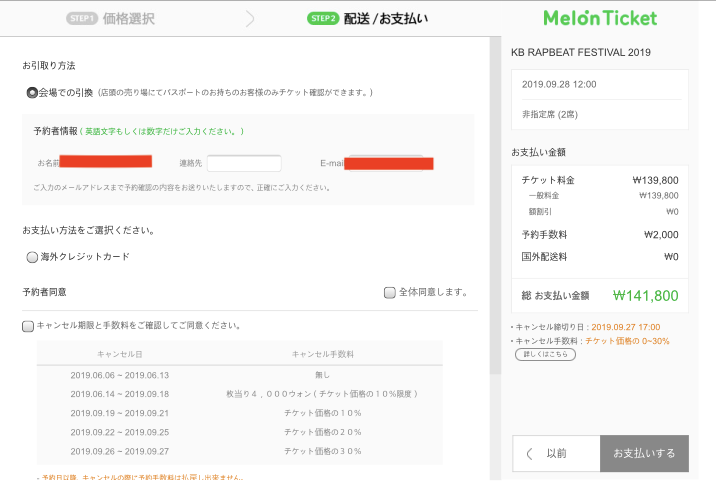Click the 2019.09.22 ~ 2019.09.25 cancel row
716x487 pixels.
[x=240, y=432]
